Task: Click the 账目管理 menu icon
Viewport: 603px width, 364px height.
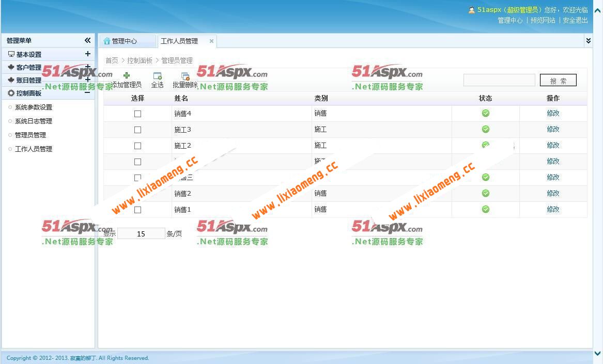Action: click(x=11, y=80)
